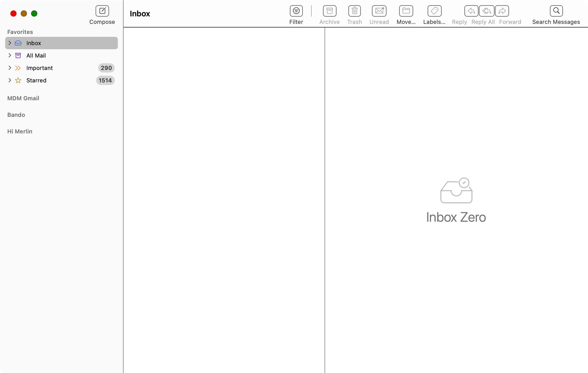This screenshot has height=373, width=588.
Task: Click the Compose new message icon
Action: point(102,11)
